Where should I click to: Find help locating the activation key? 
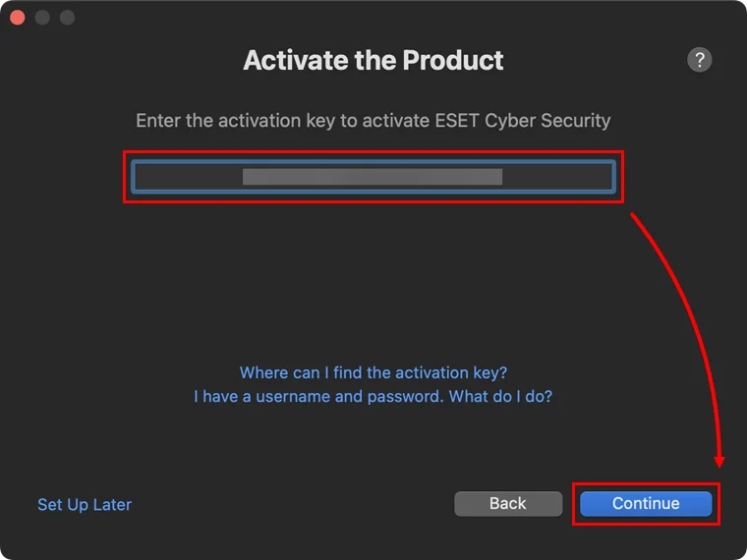(x=373, y=373)
